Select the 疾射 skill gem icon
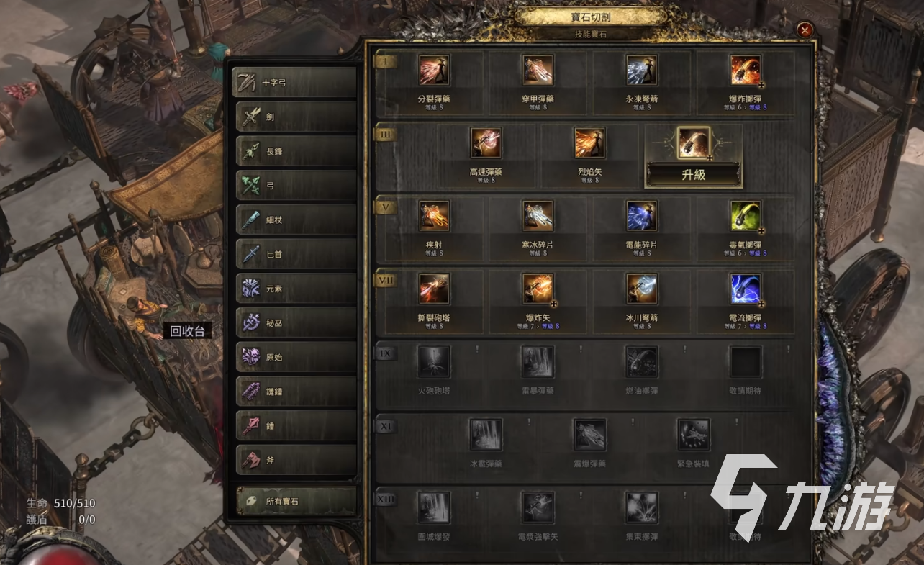The height and width of the screenshot is (565, 924). (434, 216)
